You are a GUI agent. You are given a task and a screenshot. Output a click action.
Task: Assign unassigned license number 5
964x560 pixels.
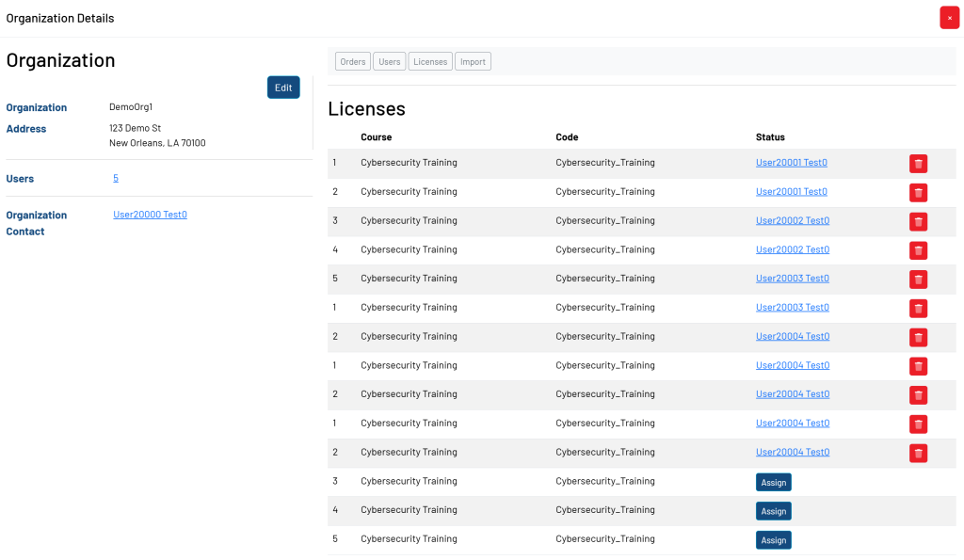point(773,540)
